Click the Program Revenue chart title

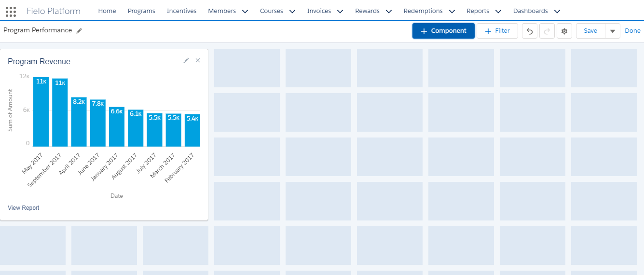[x=39, y=61]
